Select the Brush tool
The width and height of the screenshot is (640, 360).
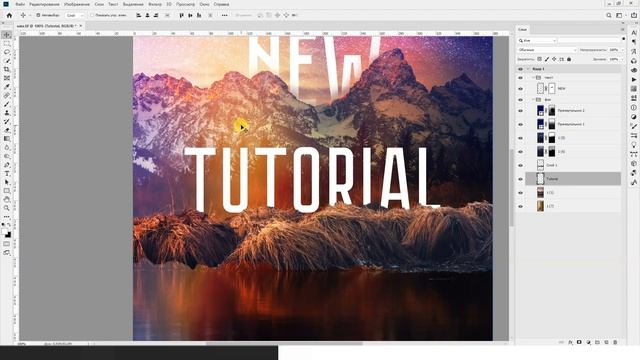pyautogui.click(x=7, y=104)
